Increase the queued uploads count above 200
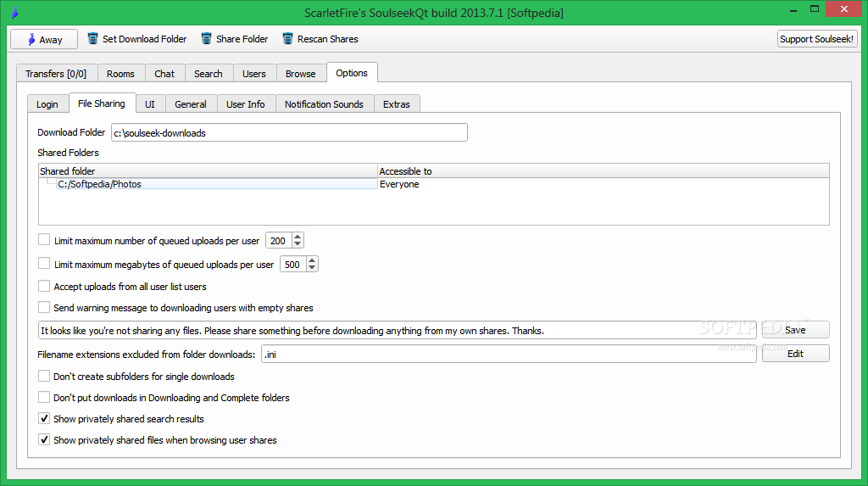The height and width of the screenshot is (486, 868). point(298,237)
